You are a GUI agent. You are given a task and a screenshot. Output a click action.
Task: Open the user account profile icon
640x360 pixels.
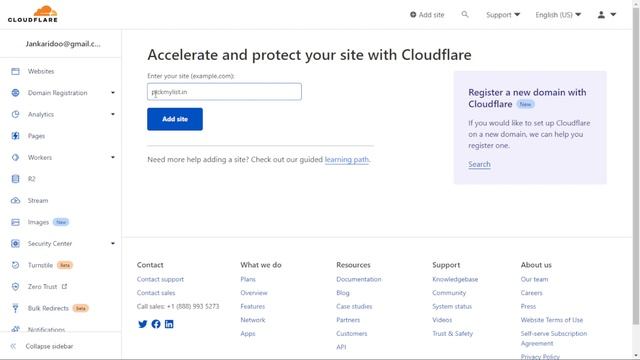(x=601, y=15)
